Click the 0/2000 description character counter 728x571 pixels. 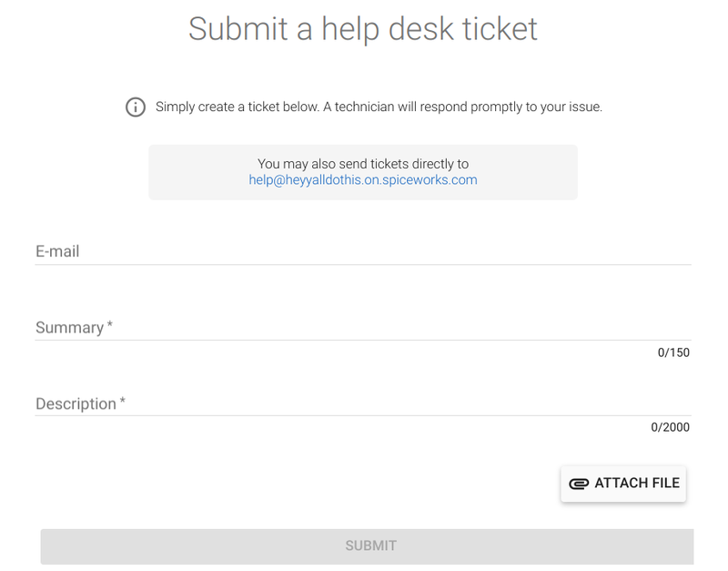pyautogui.click(x=670, y=427)
